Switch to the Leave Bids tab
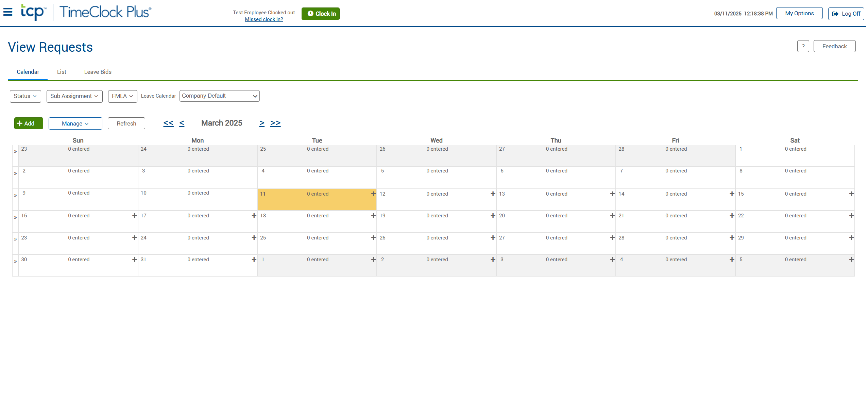 click(x=98, y=72)
